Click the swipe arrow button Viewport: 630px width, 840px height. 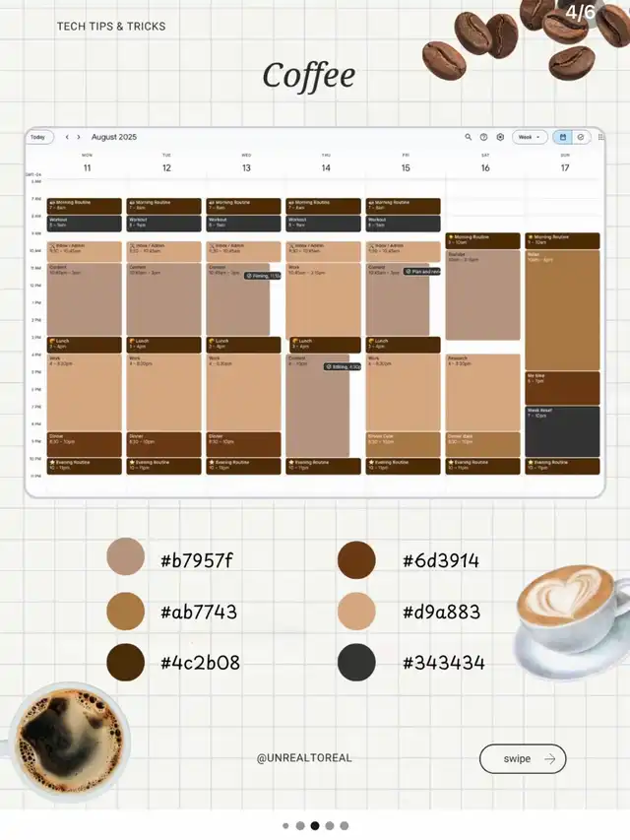tap(523, 758)
